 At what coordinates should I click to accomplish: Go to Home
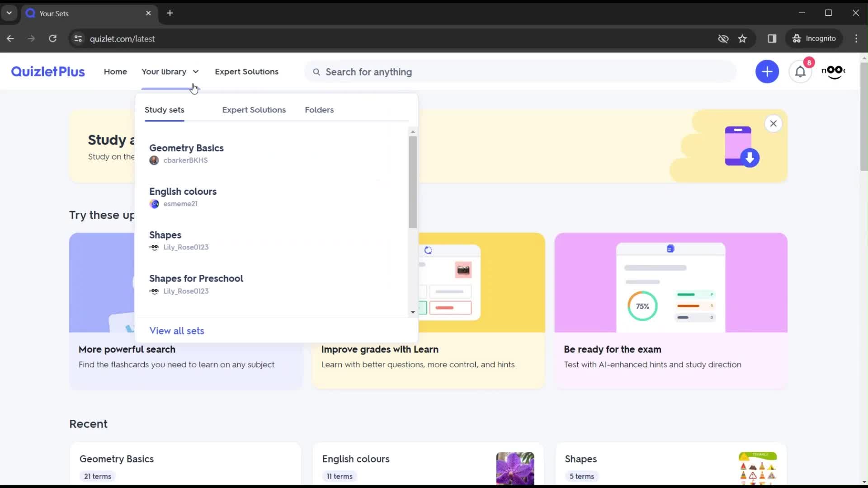pos(115,71)
